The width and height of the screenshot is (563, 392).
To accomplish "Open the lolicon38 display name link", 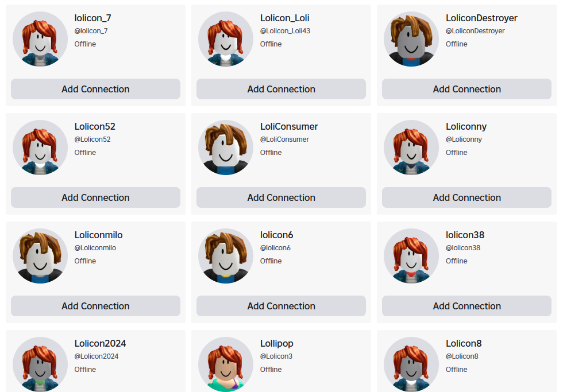I will point(465,235).
